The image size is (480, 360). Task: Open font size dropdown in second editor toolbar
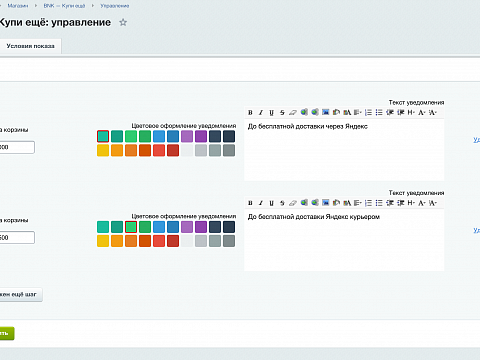pos(433,203)
